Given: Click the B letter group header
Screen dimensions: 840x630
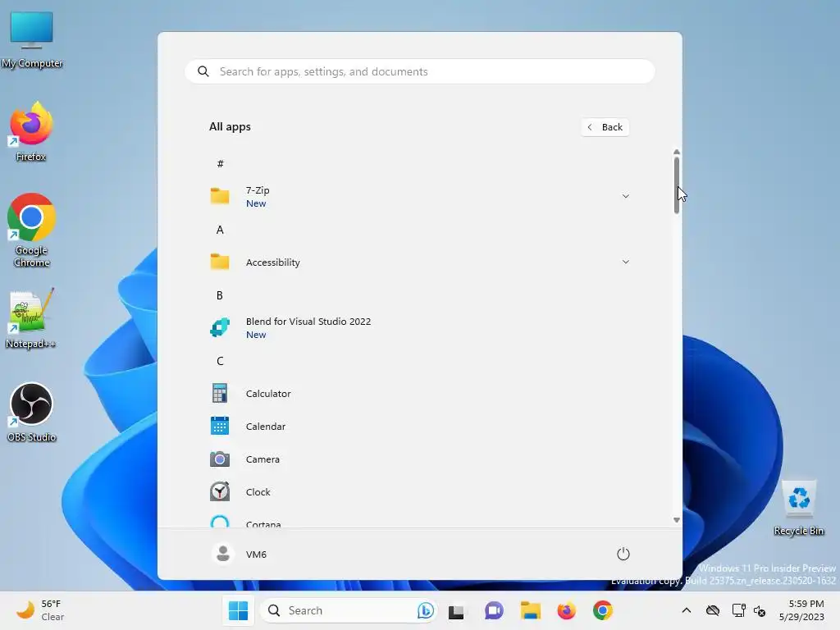Looking at the screenshot, I should (x=220, y=295).
